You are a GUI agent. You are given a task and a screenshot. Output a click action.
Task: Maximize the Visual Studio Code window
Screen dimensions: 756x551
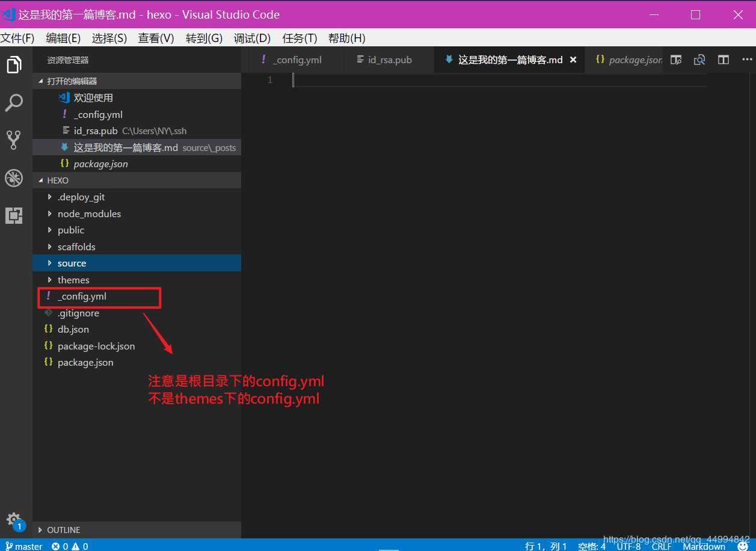[x=696, y=15]
